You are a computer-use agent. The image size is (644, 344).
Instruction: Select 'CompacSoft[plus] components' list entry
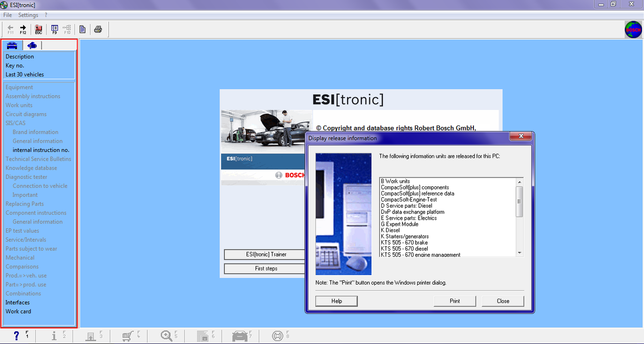[415, 187]
